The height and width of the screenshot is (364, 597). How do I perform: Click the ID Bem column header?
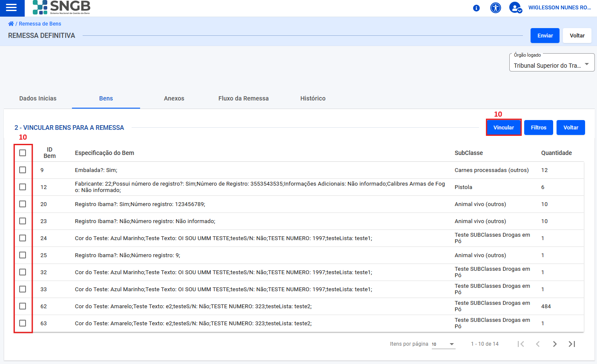click(50, 153)
